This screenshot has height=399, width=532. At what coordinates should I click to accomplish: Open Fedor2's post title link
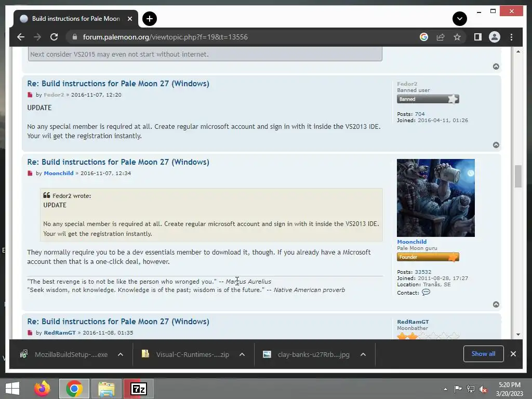pyautogui.click(x=118, y=84)
